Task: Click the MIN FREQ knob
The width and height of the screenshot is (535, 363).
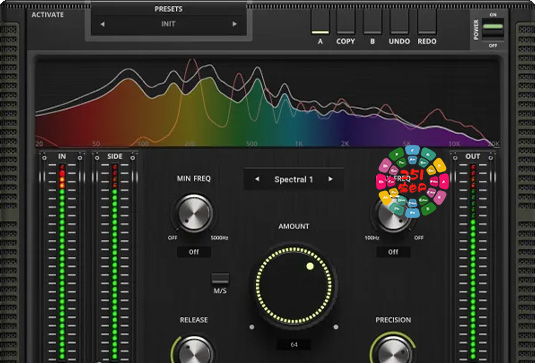Action: click(194, 214)
